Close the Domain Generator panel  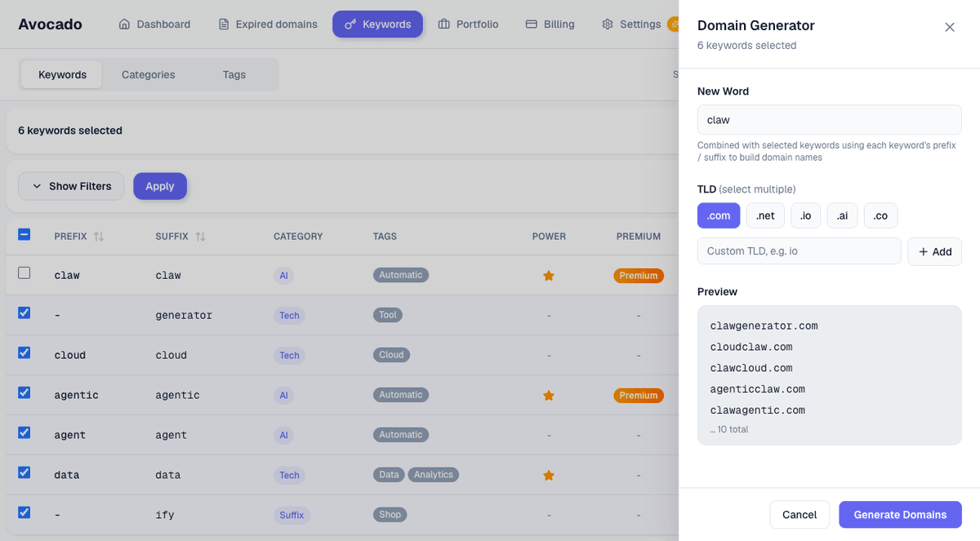click(950, 27)
